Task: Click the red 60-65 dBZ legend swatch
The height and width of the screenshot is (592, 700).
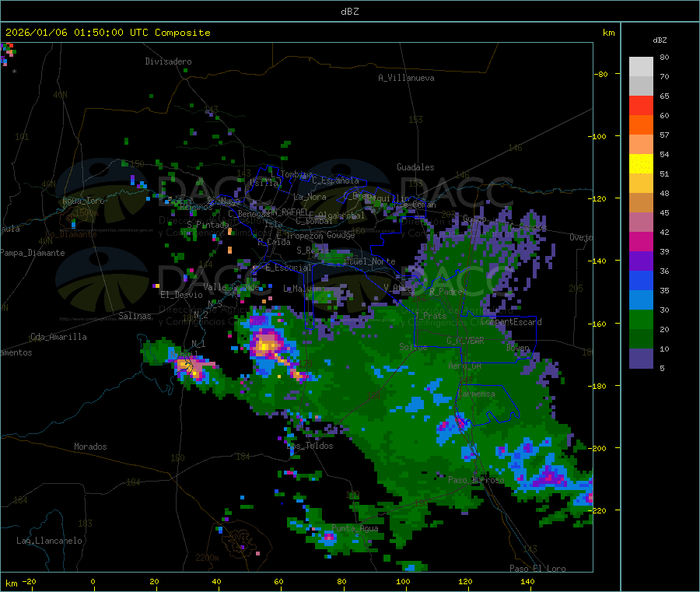Action: pyautogui.click(x=641, y=105)
